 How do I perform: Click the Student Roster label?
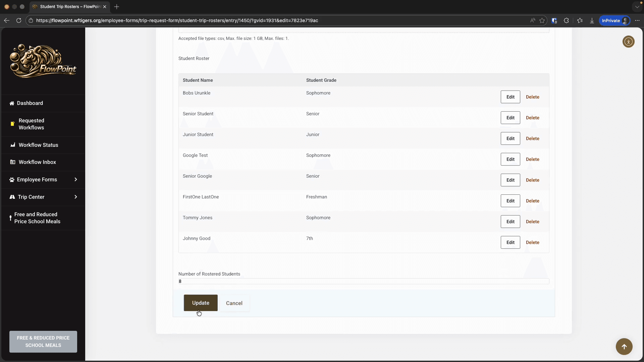194,58
